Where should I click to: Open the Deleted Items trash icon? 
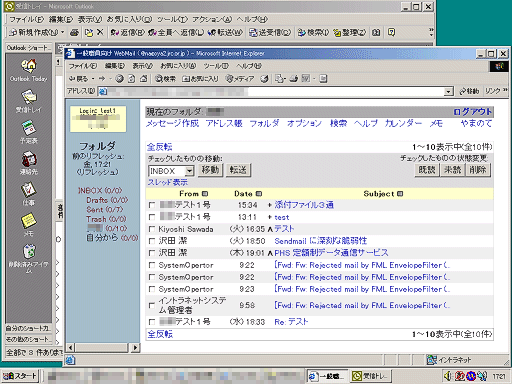pyautogui.click(x=29, y=252)
